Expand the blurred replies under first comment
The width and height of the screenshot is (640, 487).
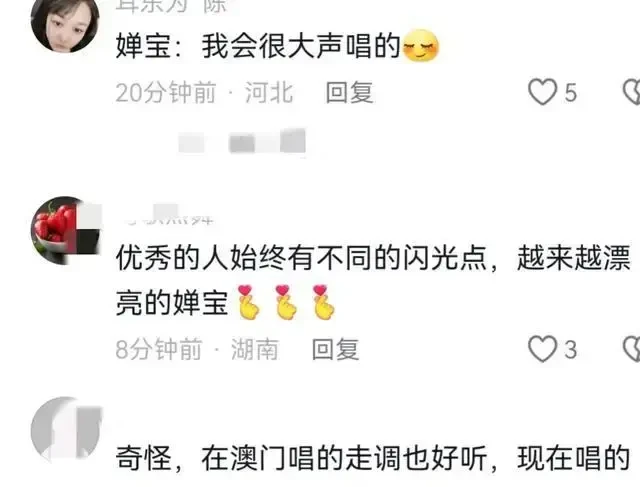point(242,142)
